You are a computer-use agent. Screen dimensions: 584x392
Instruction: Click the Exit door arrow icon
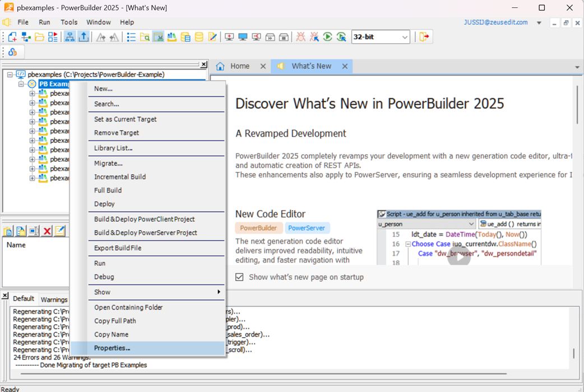(424, 37)
